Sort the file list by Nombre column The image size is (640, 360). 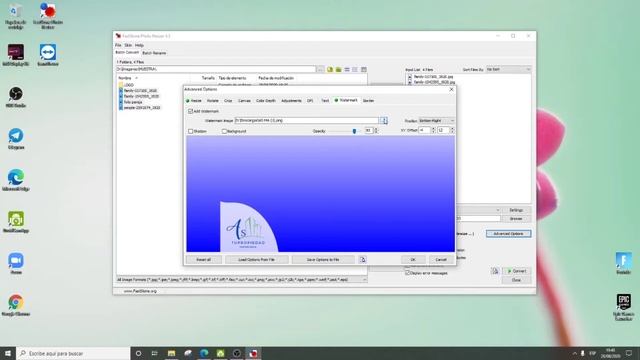125,78
